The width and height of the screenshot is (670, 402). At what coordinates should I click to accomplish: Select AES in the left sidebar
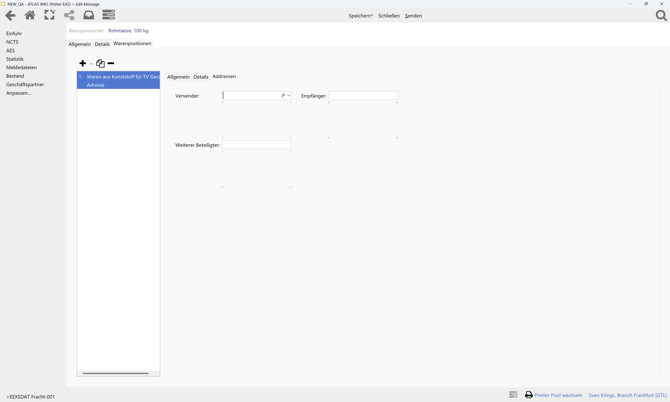(x=10, y=51)
